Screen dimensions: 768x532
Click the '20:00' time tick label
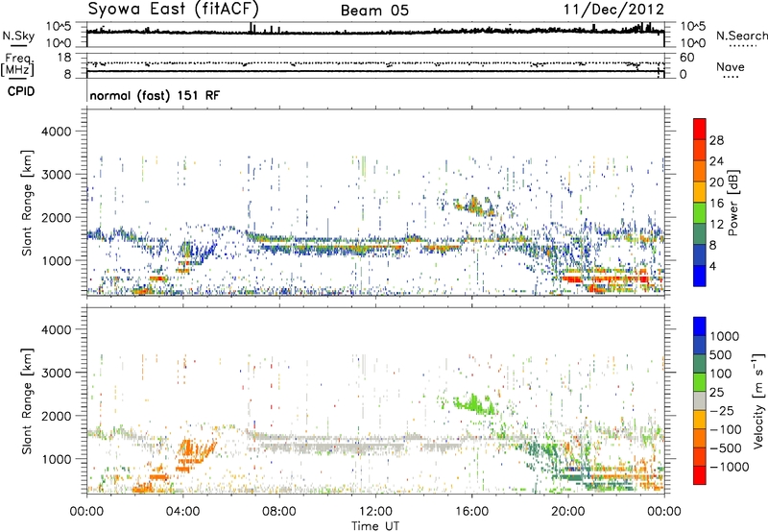click(567, 512)
